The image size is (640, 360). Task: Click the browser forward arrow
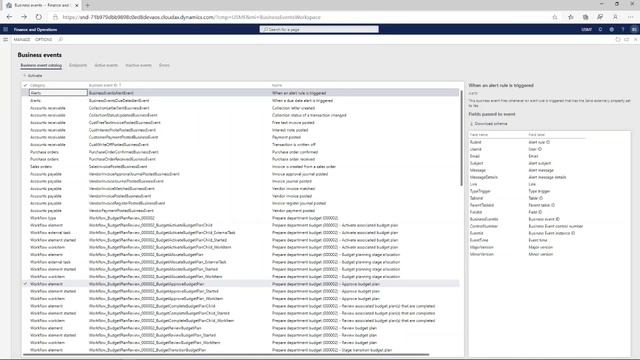pos(24,17)
